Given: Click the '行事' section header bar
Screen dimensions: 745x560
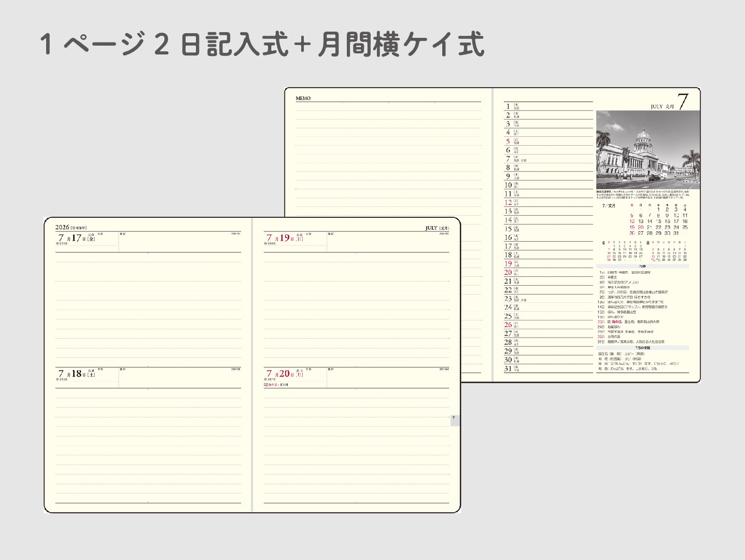Looking at the screenshot, I should pyautogui.click(x=642, y=267).
